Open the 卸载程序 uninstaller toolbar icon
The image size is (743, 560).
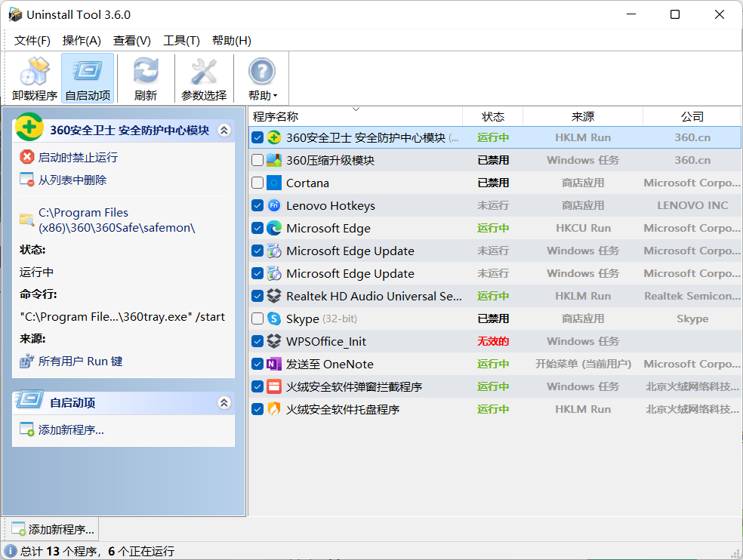[x=35, y=73]
